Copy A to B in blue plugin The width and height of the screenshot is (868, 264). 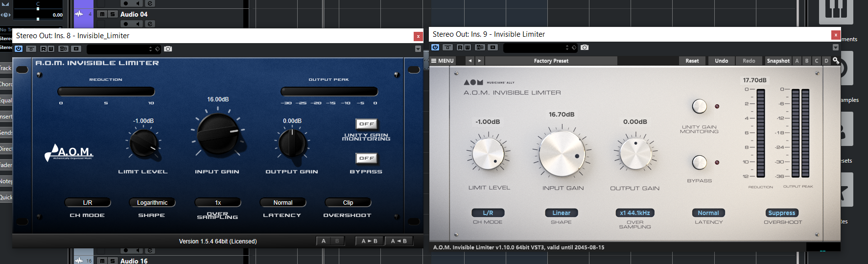[x=370, y=241]
